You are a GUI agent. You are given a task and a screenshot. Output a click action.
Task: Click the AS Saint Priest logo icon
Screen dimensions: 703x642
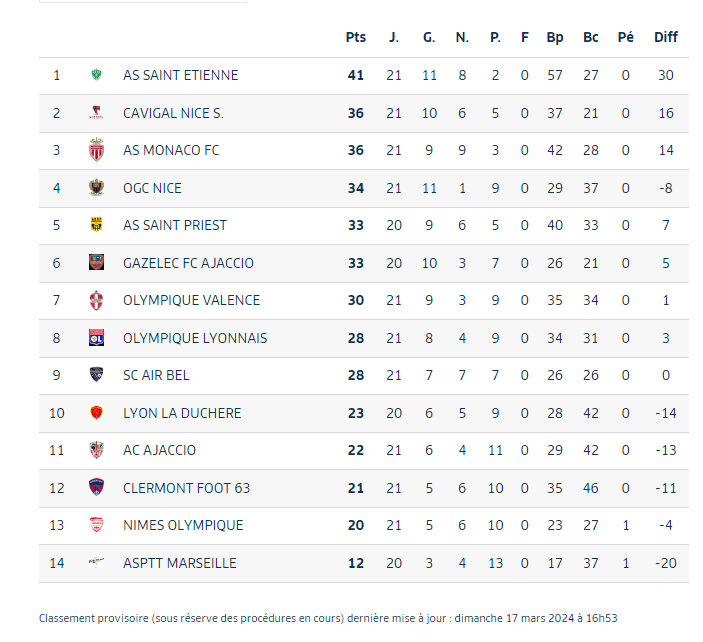96,225
